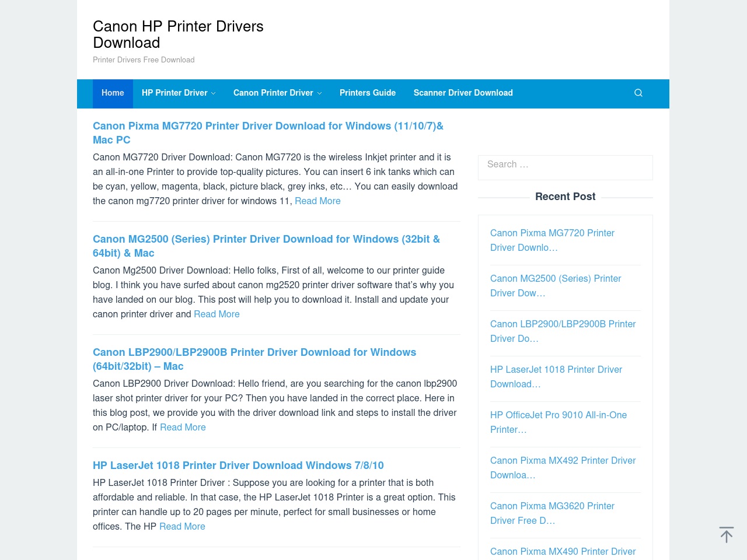The image size is (747, 560).
Task: Go to the Home menu item
Action: (x=113, y=93)
